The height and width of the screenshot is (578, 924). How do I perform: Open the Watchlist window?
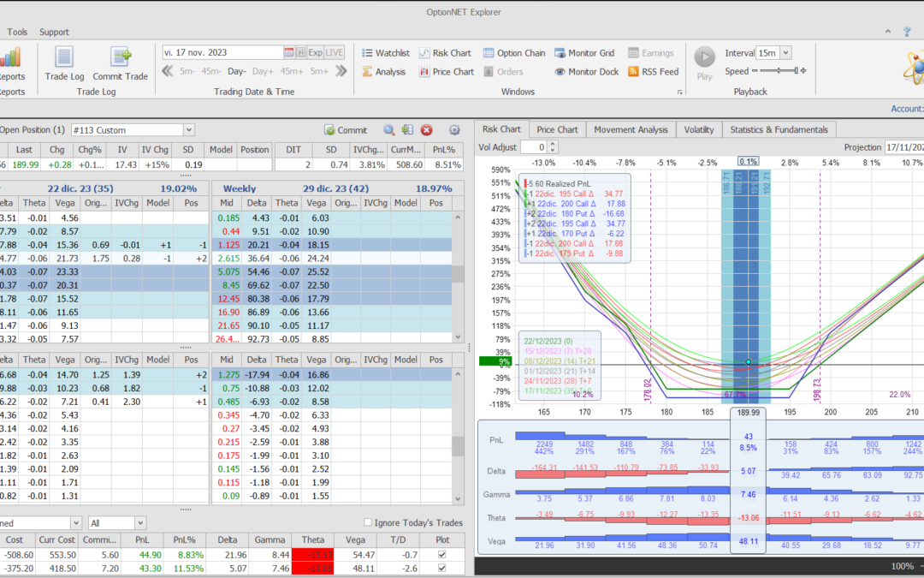[385, 53]
